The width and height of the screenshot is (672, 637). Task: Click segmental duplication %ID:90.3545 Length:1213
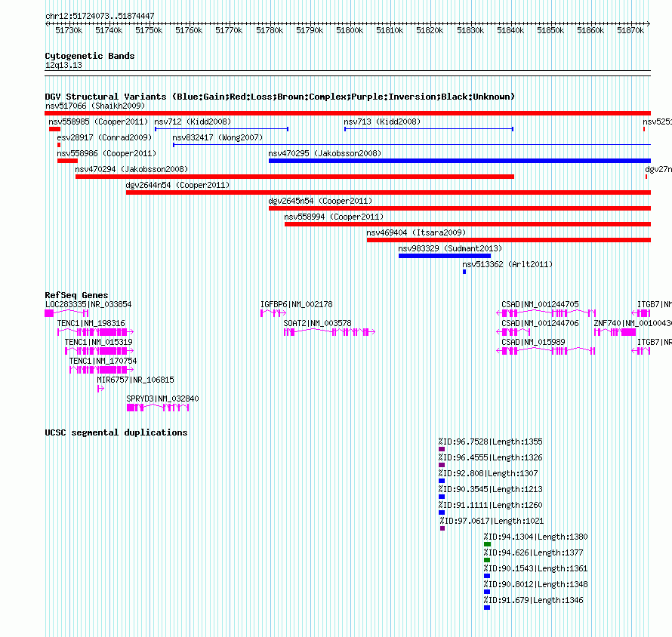490,489
